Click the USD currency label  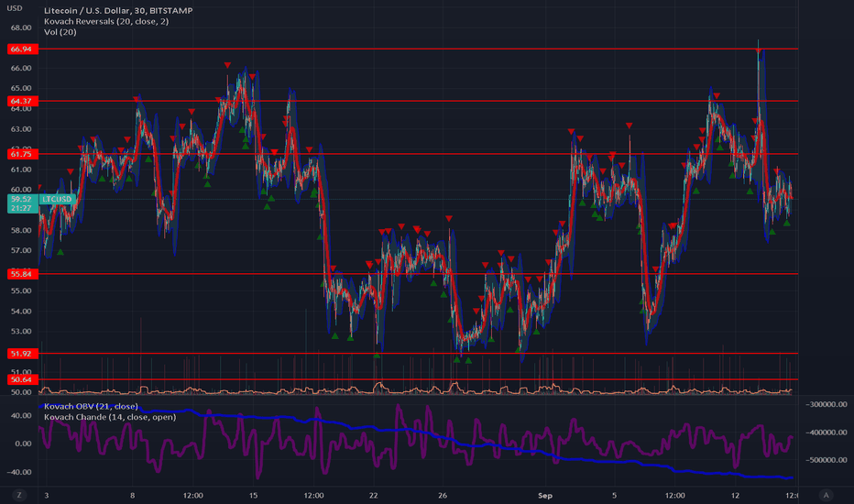click(x=14, y=8)
